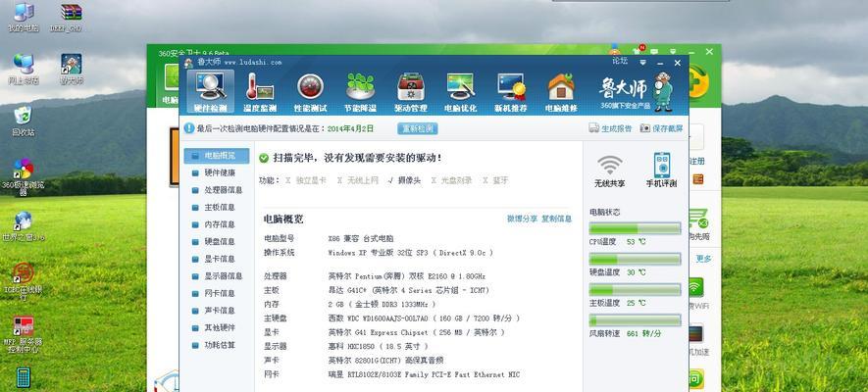Image resolution: width=868 pixels, height=392 pixels.
Task: Open Ludashi title bar dropdown menu arrow
Action: pyautogui.click(x=642, y=63)
